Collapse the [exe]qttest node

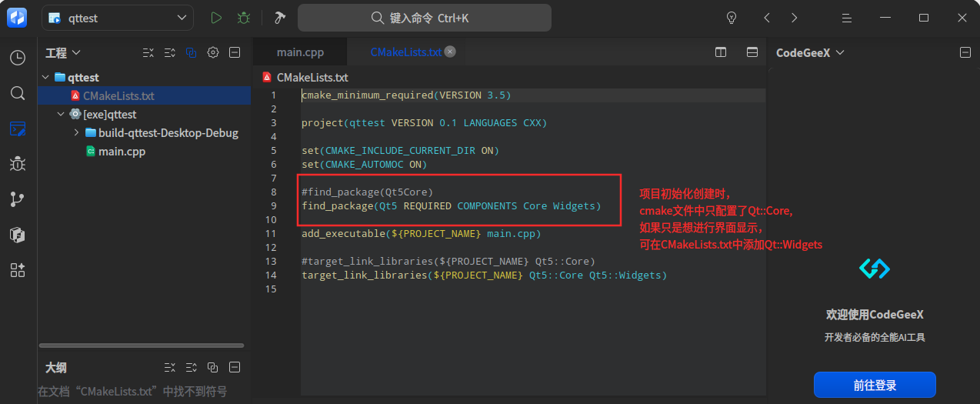[60, 115]
